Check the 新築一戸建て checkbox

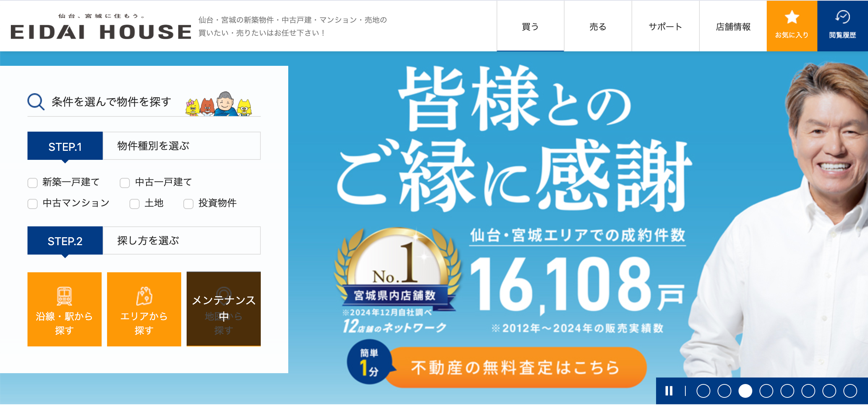(32, 183)
